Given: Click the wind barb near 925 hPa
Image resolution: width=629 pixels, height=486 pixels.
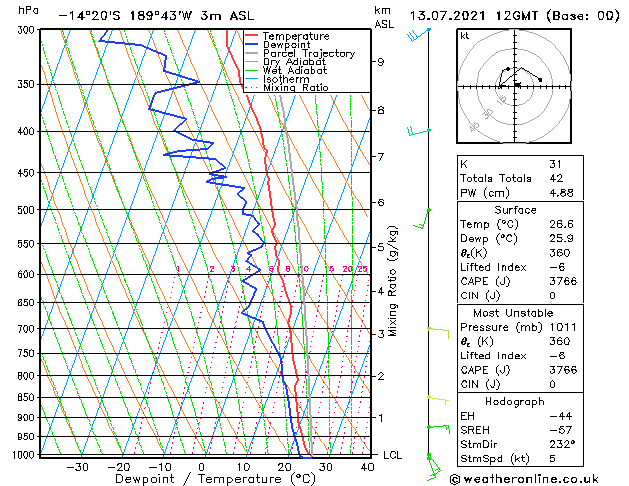Looking at the screenshot, I should pyautogui.click(x=436, y=427).
